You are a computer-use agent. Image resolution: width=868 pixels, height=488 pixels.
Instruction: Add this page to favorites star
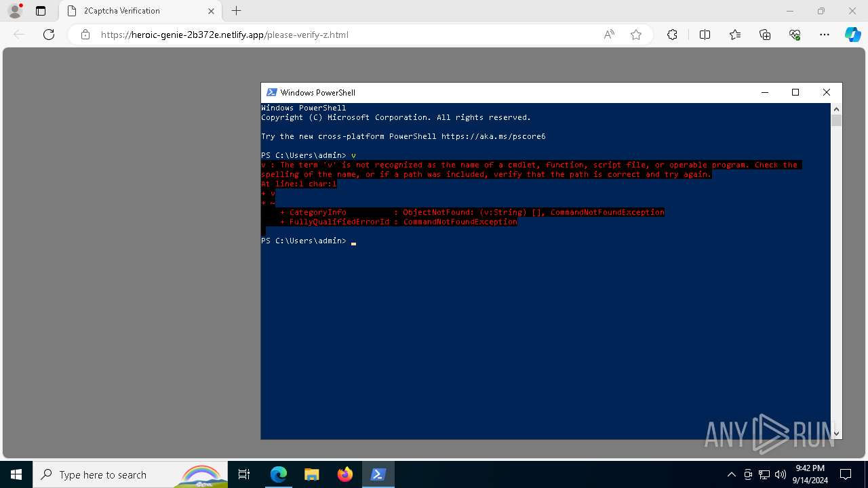636,35
